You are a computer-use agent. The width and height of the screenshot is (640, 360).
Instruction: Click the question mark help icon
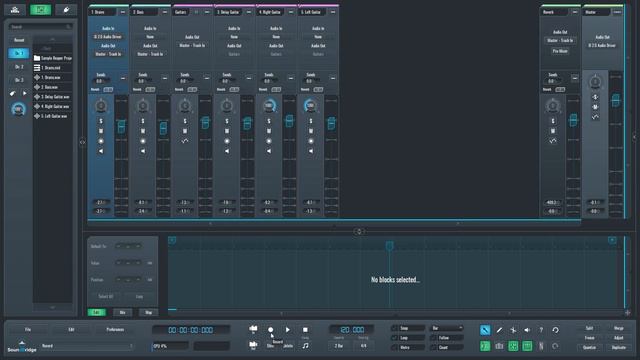(541, 330)
